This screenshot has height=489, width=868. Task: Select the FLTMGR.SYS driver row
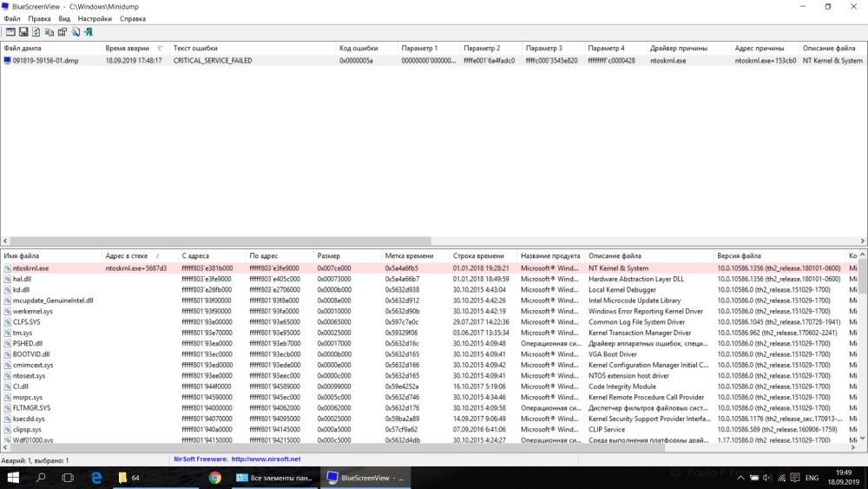point(429,408)
